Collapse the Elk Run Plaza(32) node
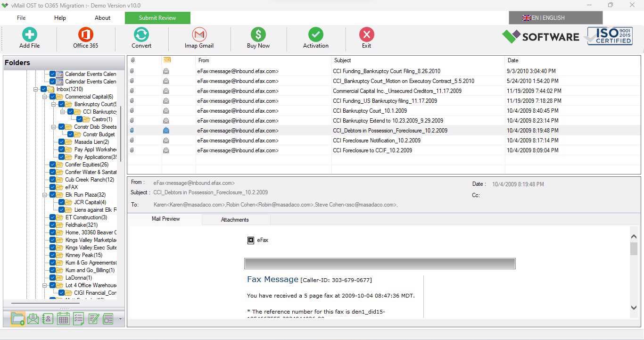 (x=45, y=195)
